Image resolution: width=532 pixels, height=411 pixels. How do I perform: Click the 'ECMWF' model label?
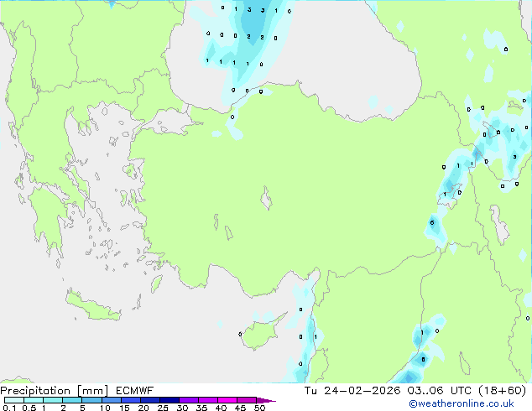(x=135, y=391)
